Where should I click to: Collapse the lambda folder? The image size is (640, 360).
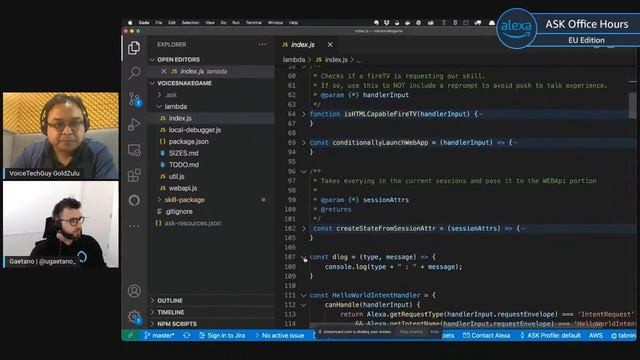[159, 107]
